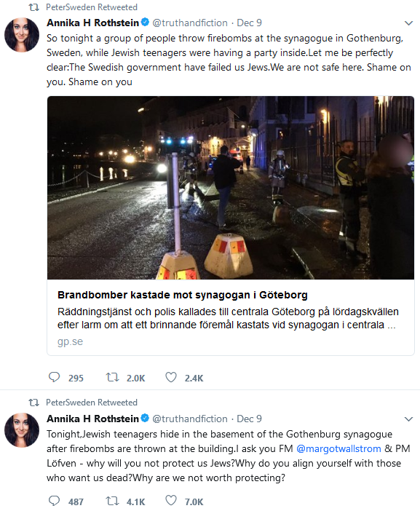Open Annika H Rothstein name on second tweet
Viewport: 420px width, 511px height.
point(93,419)
